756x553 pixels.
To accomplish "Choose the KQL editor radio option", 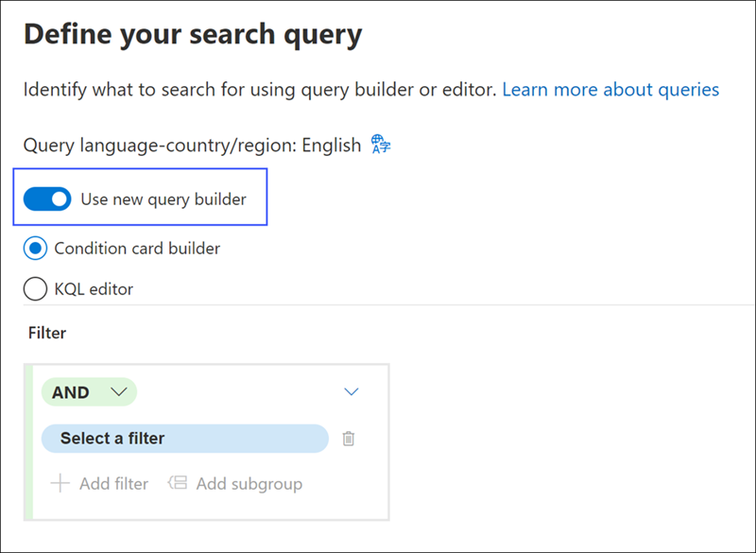I will (x=35, y=289).
